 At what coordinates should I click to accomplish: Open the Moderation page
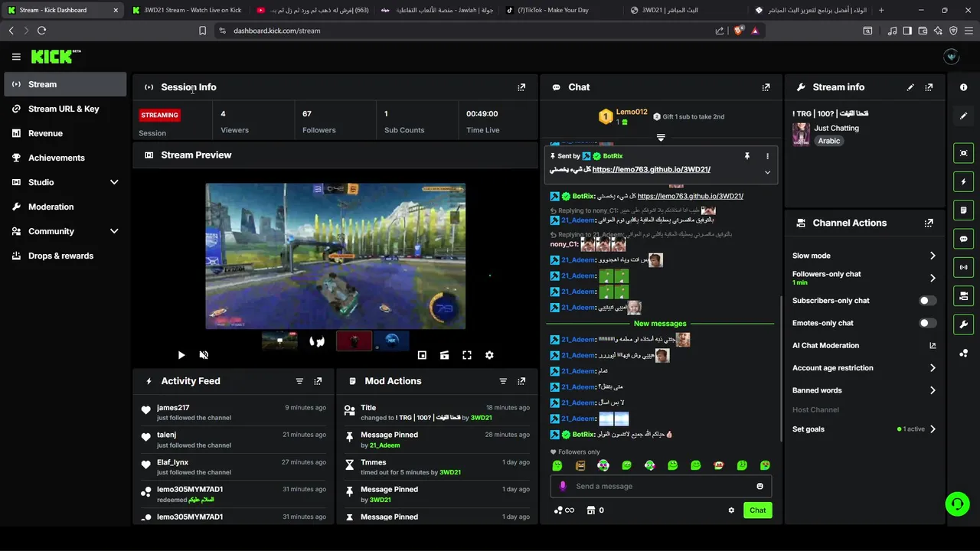[x=65, y=207]
